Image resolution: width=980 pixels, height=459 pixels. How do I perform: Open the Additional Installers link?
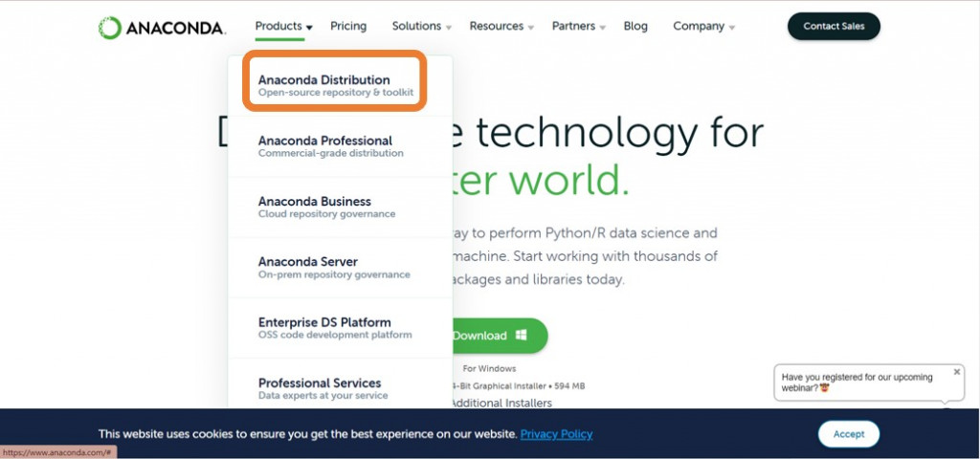(x=501, y=403)
